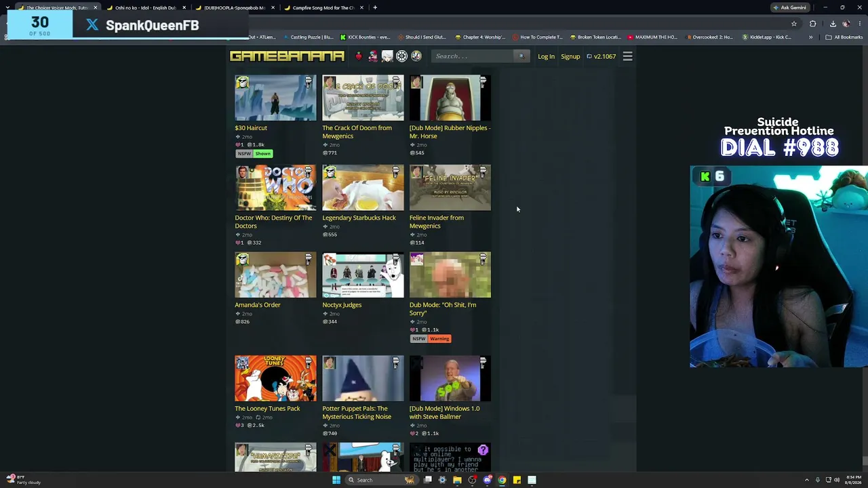868x488 pixels.
Task: Click the submitter avatar on $30 Haircut thumbnail
Action: [x=242, y=83]
